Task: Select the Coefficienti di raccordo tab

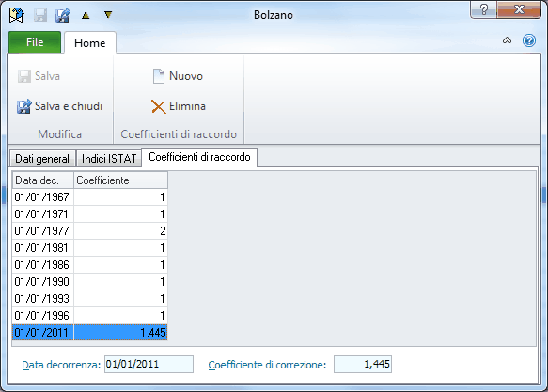Action: coord(199,157)
